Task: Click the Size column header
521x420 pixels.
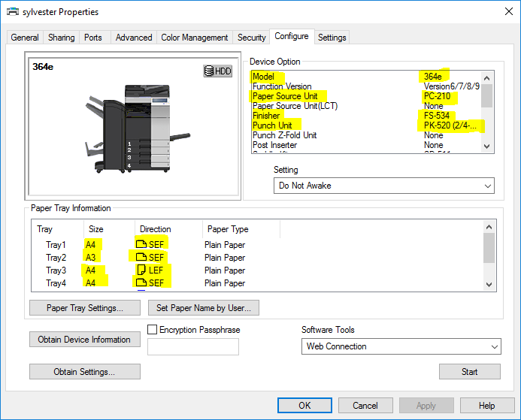Action: [x=109, y=229]
